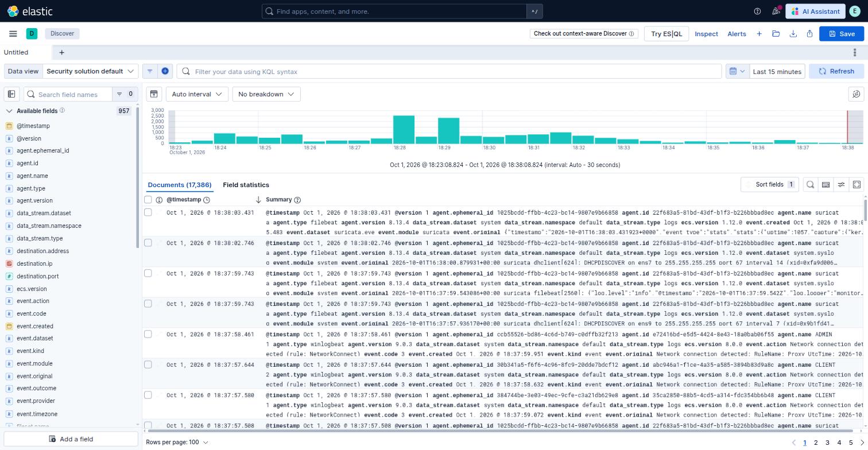
Task: Open the help menu icon
Action: click(x=757, y=11)
